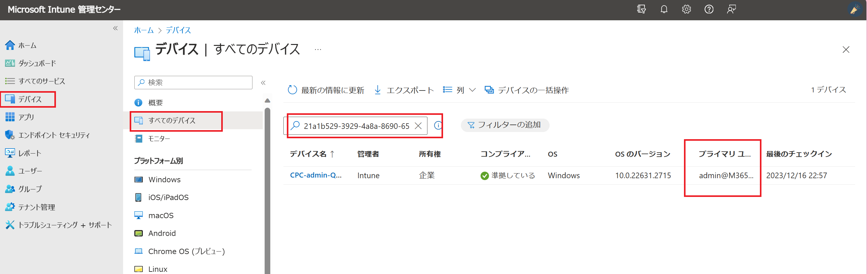Screen dimensions: 868x274
Task: Open the 列 columns dropdown
Action: tap(459, 90)
